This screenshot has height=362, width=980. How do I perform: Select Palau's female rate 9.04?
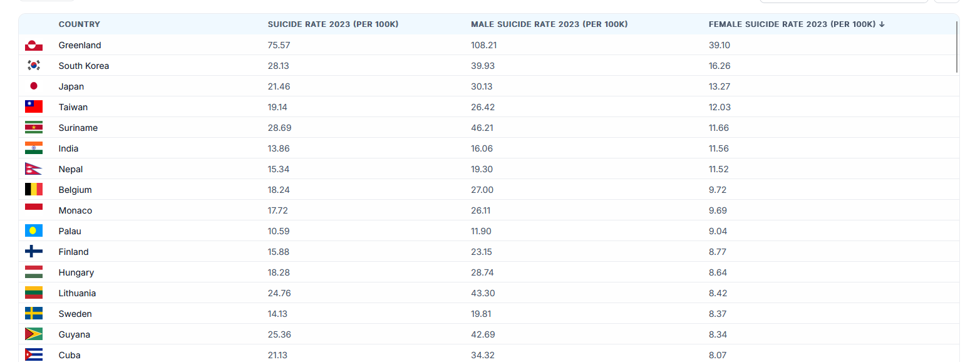[x=718, y=231]
